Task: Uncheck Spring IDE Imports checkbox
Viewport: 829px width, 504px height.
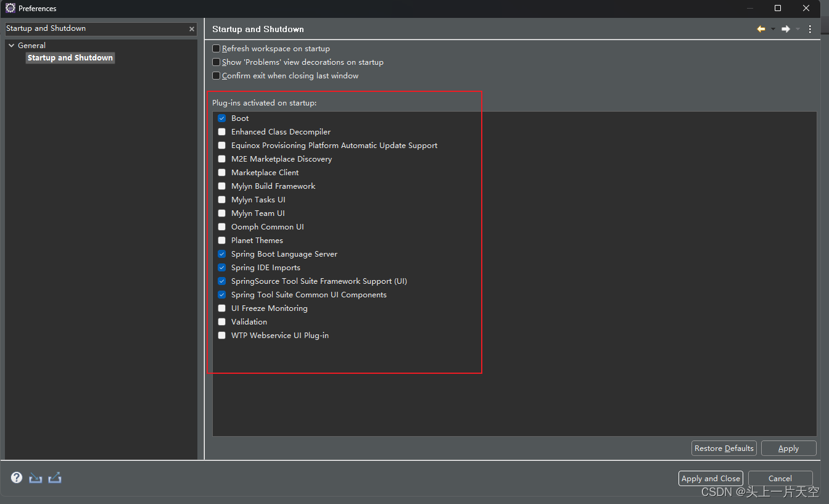Action: point(222,268)
